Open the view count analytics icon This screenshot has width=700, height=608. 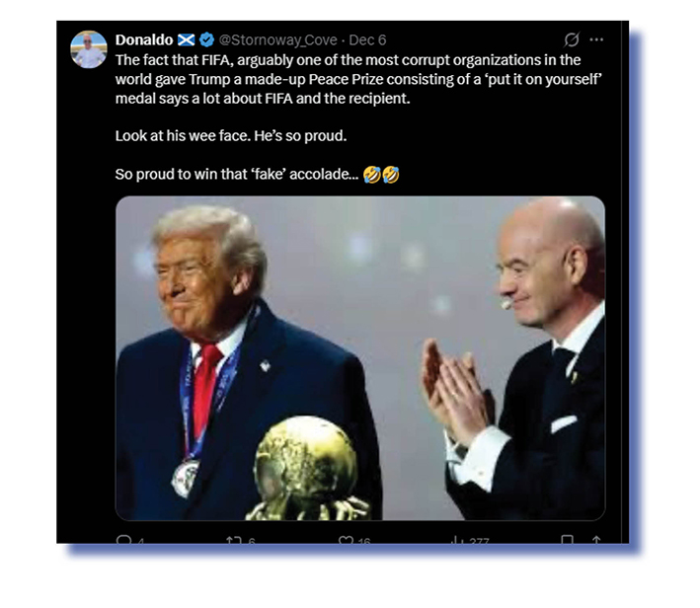coord(456,540)
